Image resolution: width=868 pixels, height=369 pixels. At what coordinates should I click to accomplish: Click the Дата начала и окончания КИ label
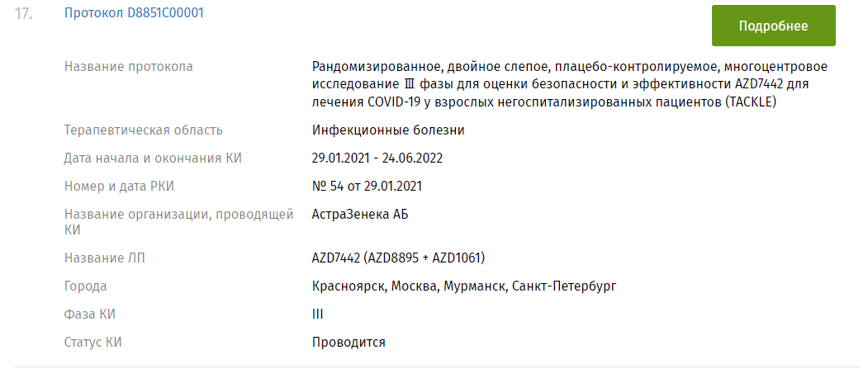click(x=153, y=158)
